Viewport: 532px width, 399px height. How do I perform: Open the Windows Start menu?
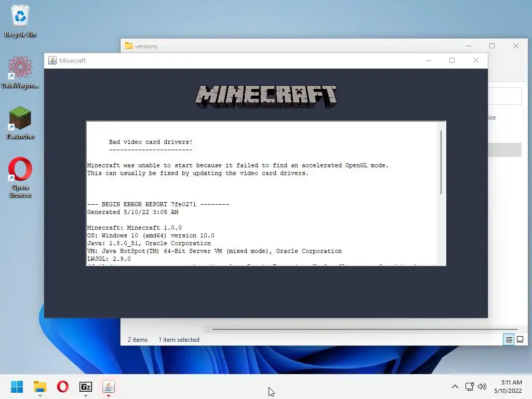point(17,387)
